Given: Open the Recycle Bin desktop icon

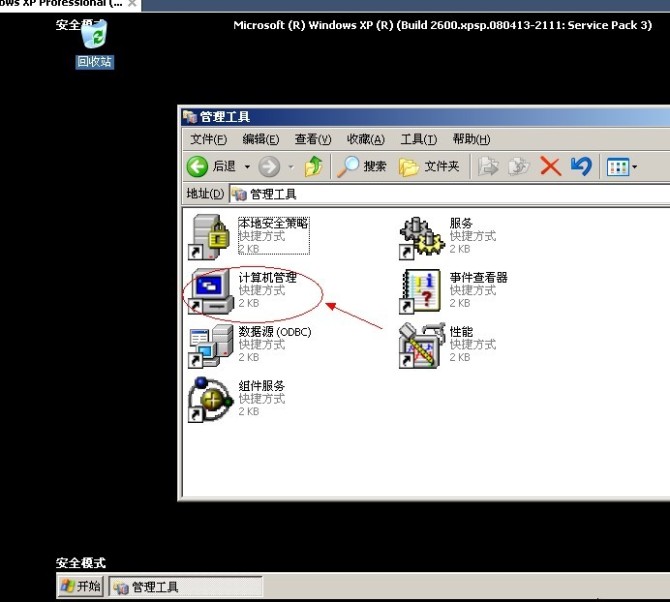Looking at the screenshot, I should [x=94, y=34].
